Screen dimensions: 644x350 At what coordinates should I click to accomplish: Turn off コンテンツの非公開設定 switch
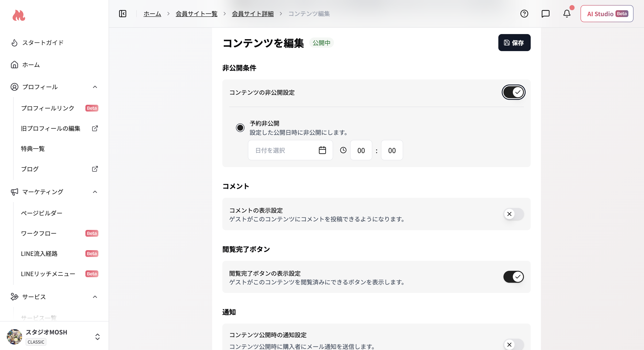click(513, 92)
